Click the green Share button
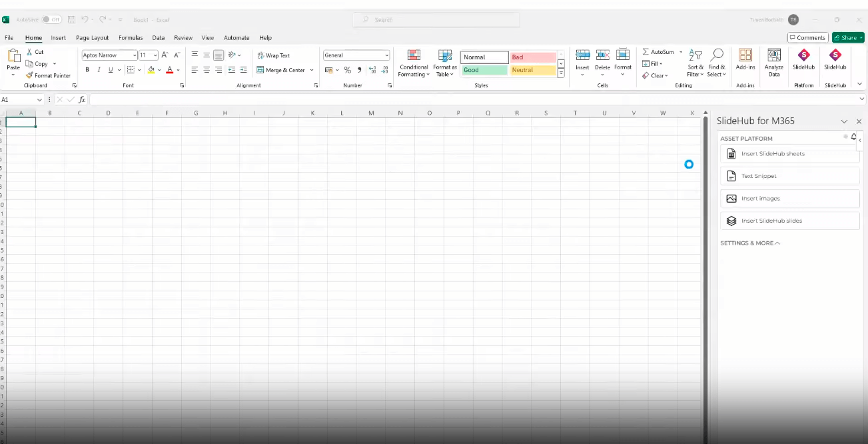 pyautogui.click(x=848, y=38)
